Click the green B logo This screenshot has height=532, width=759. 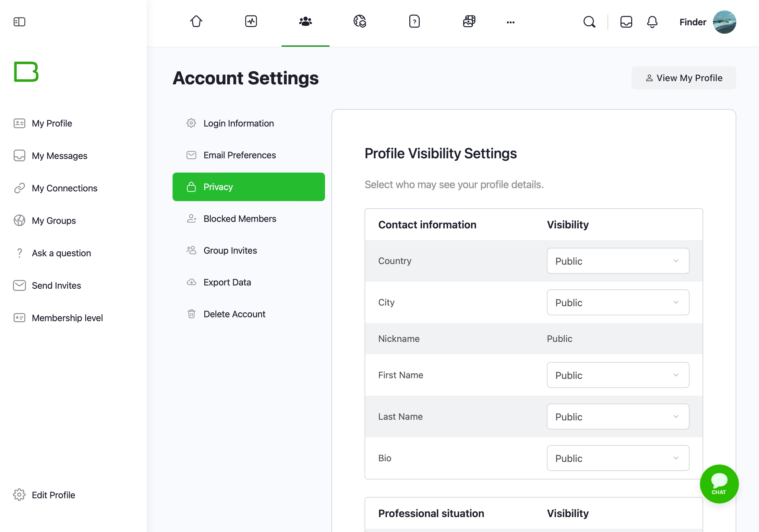point(26,71)
